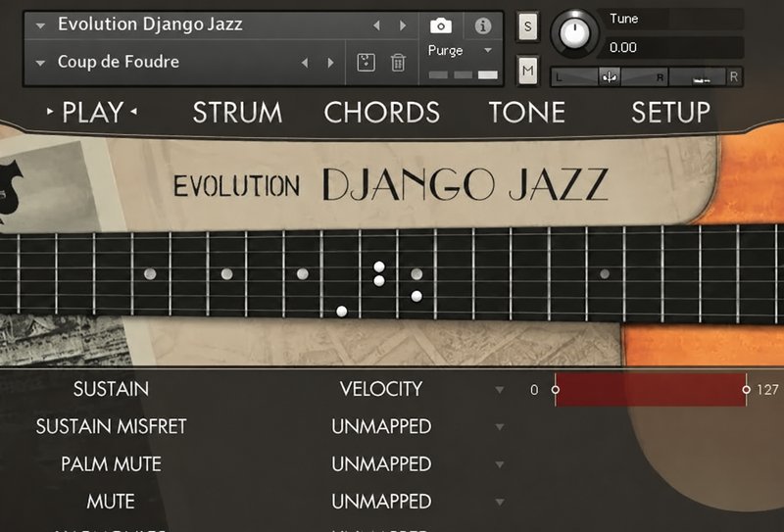Solo the instrument with the S button

pyautogui.click(x=528, y=25)
